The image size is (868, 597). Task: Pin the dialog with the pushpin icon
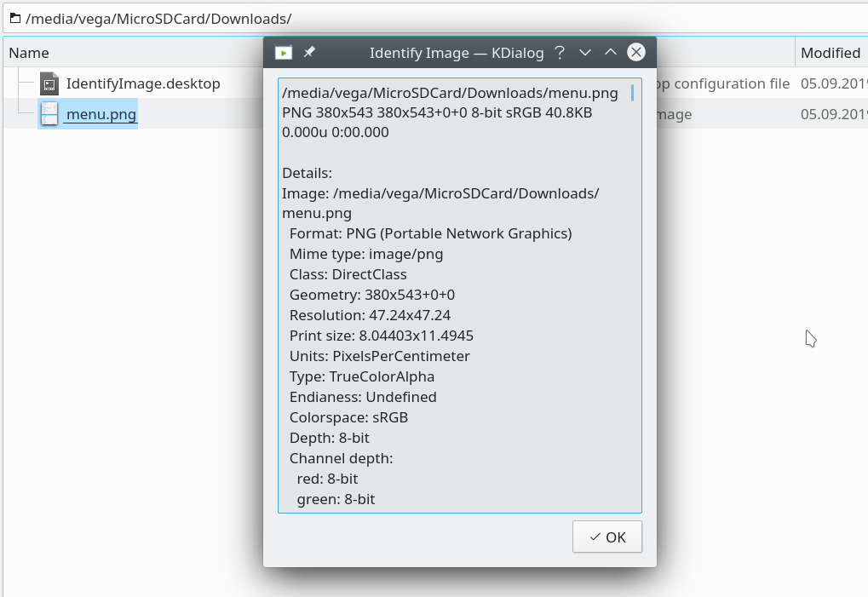(309, 52)
